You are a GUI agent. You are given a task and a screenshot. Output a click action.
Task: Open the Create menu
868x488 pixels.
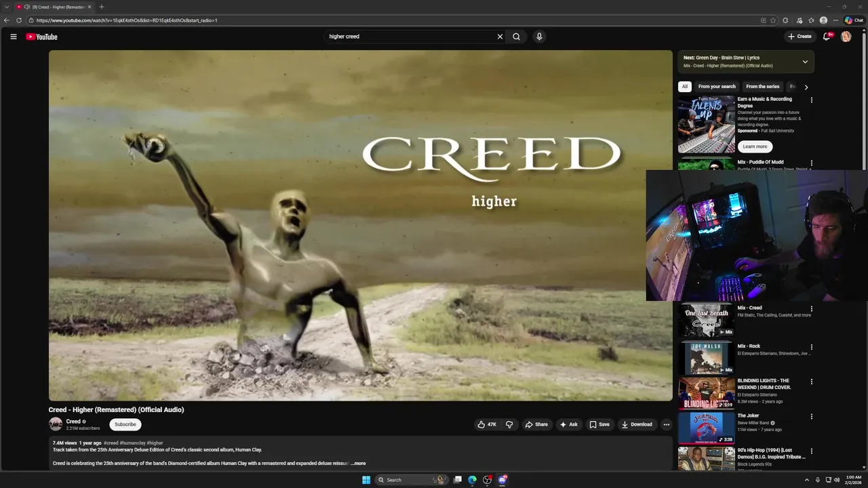tap(800, 37)
